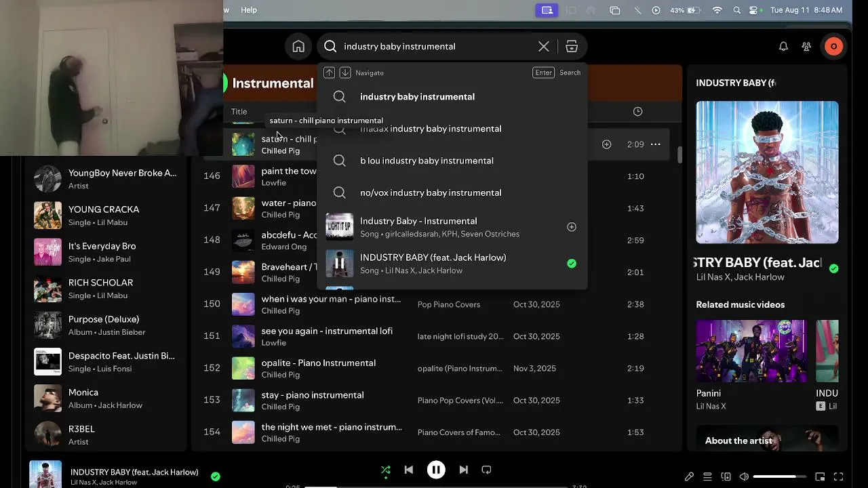The width and height of the screenshot is (868, 488).
Task: Add 'saturn - chill piano' track to Liked Songs
Action: (x=607, y=144)
